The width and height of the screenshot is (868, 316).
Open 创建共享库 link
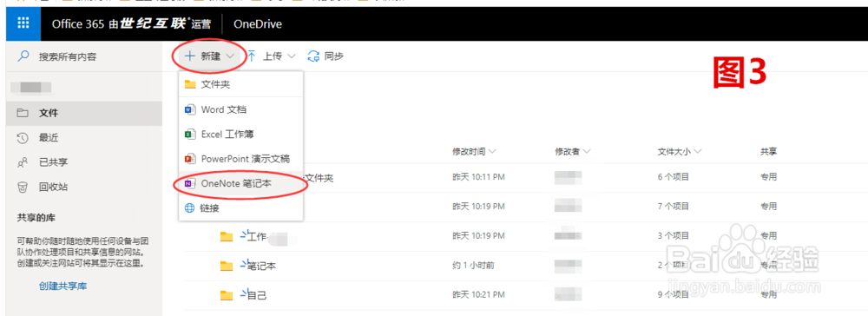[x=62, y=286]
